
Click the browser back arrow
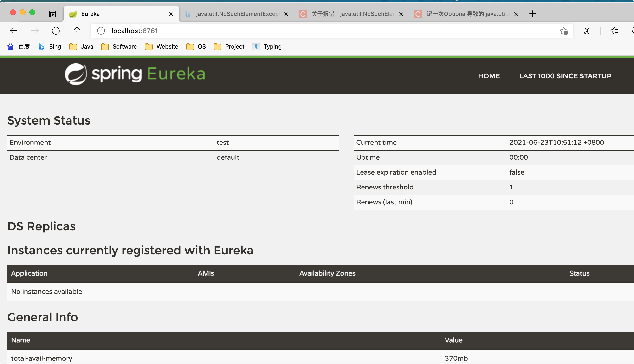13,31
